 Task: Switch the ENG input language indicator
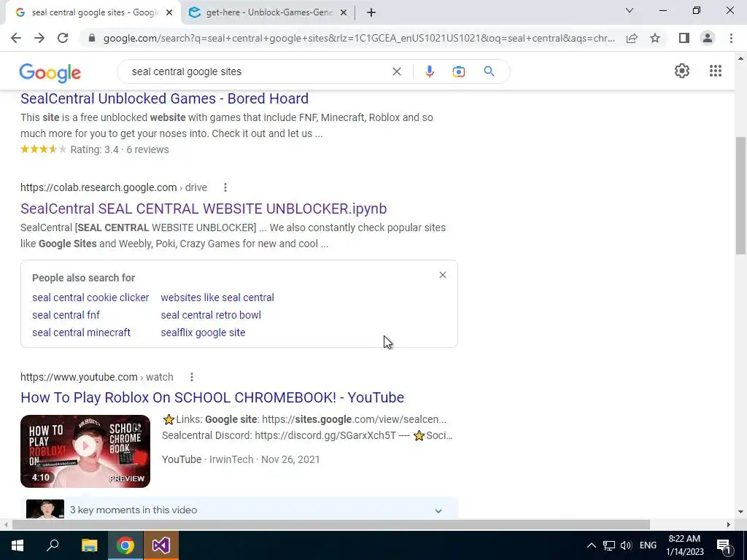[x=648, y=545]
